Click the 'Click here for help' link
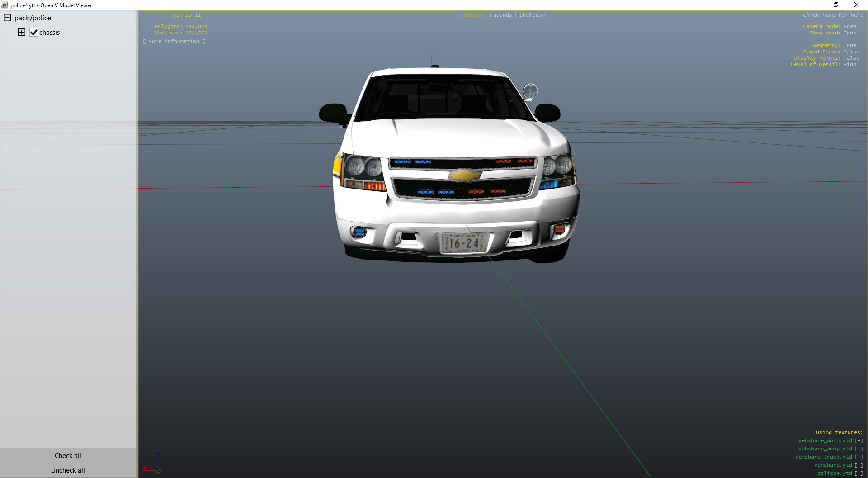Screen dimensions: 868x478 click(833, 15)
